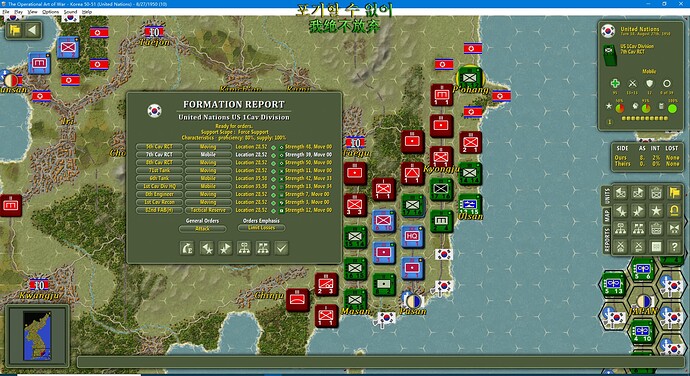Click the green plus health icon in unit panel
690x376 pixels.
coord(615,83)
